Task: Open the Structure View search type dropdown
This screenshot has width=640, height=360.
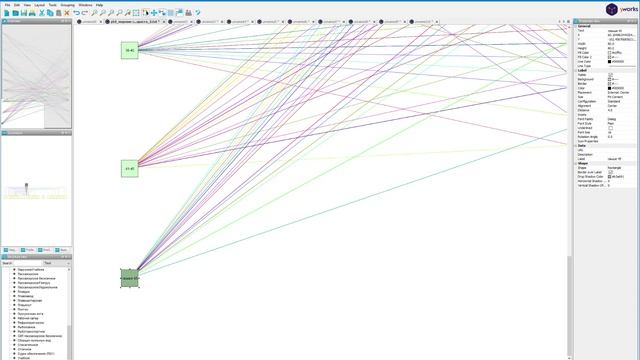Action: click(x=57, y=263)
